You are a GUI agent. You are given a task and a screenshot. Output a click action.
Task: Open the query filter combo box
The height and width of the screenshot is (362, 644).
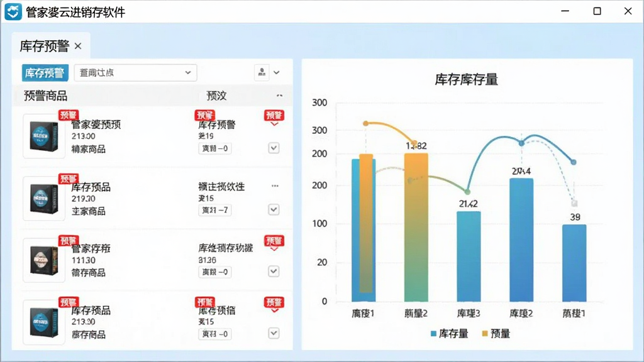[135, 73]
